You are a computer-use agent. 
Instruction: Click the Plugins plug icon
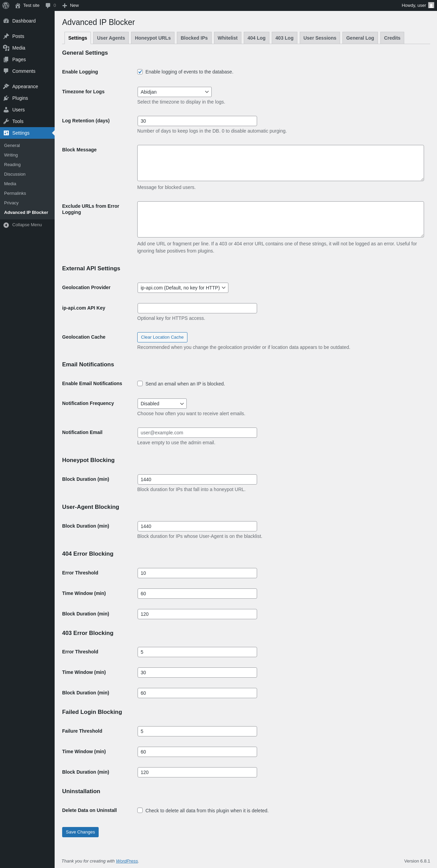pos(6,98)
